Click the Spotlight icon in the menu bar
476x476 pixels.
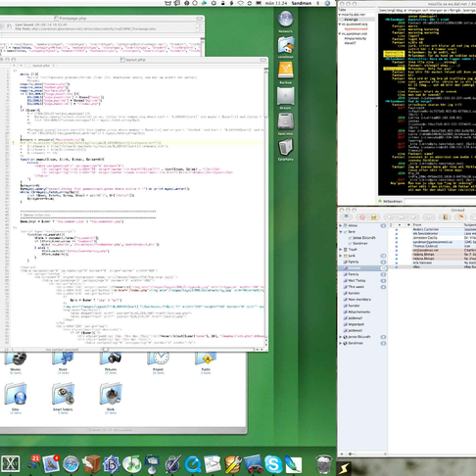[x=327, y=3]
